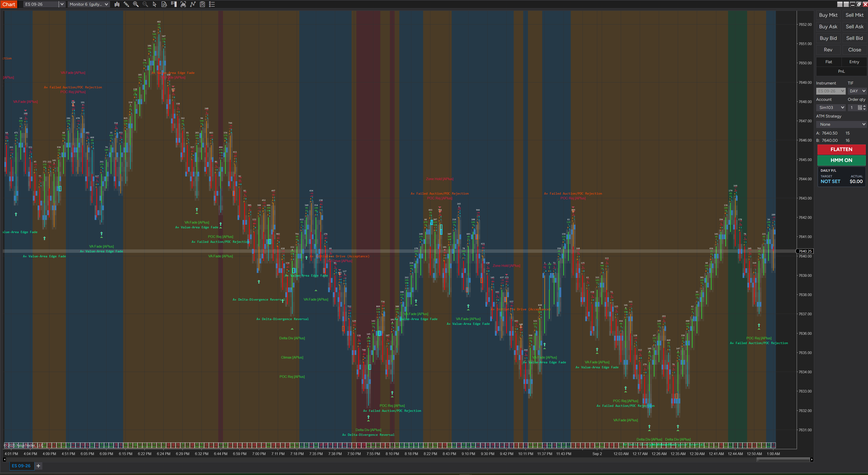Screen dimensions: 868x475
Task: Open the Monitor 6 interval dropdown
Action: tap(89, 4)
